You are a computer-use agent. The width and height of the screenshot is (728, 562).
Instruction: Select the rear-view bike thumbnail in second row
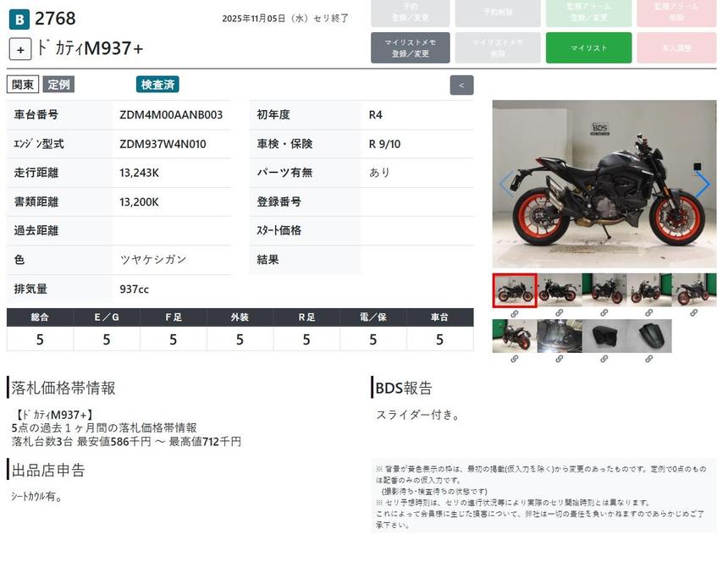[x=514, y=336]
